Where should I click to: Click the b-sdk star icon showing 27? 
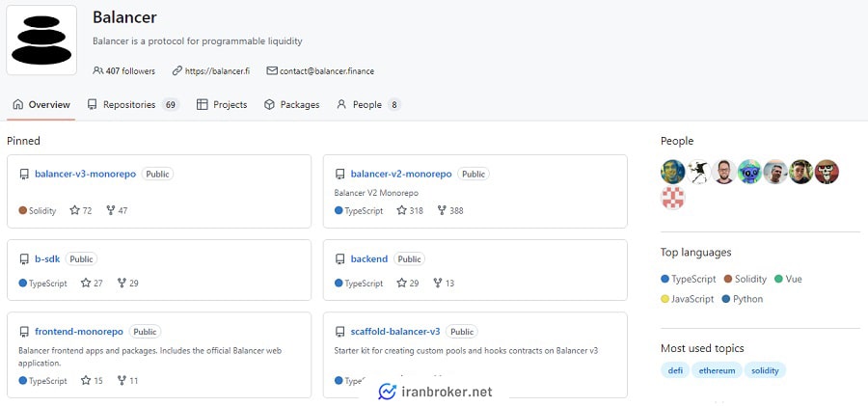[x=86, y=283]
